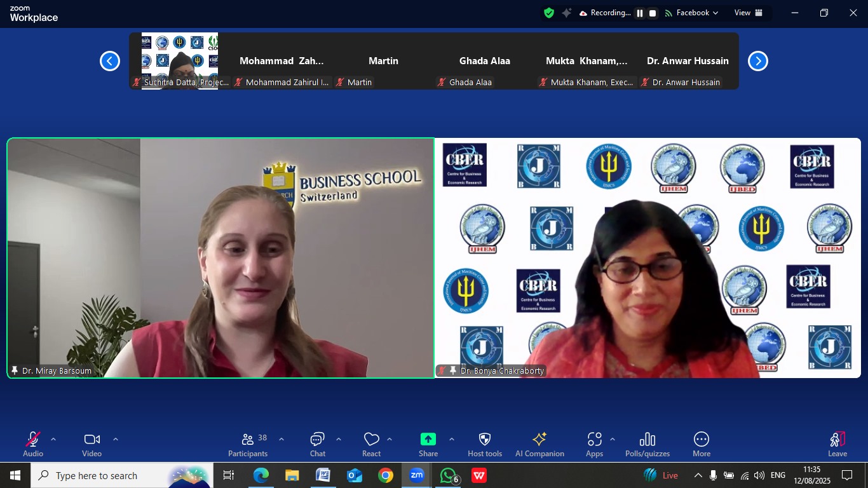Open the Participants panel
This screenshot has width=868, height=488.
pos(248,444)
